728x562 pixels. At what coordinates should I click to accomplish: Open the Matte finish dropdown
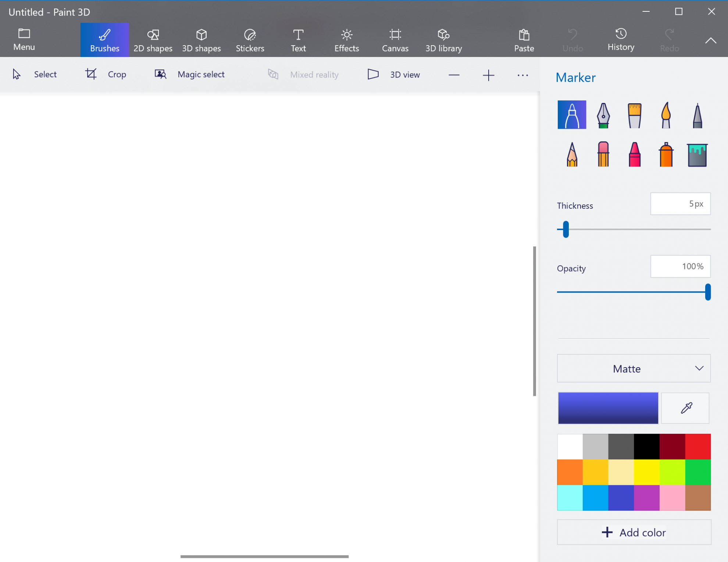(x=633, y=368)
